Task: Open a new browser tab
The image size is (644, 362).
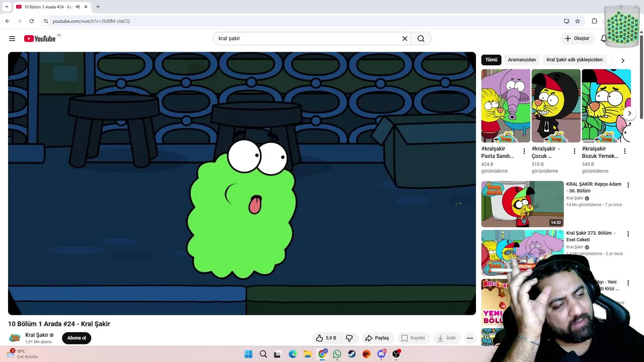Action: click(x=98, y=7)
